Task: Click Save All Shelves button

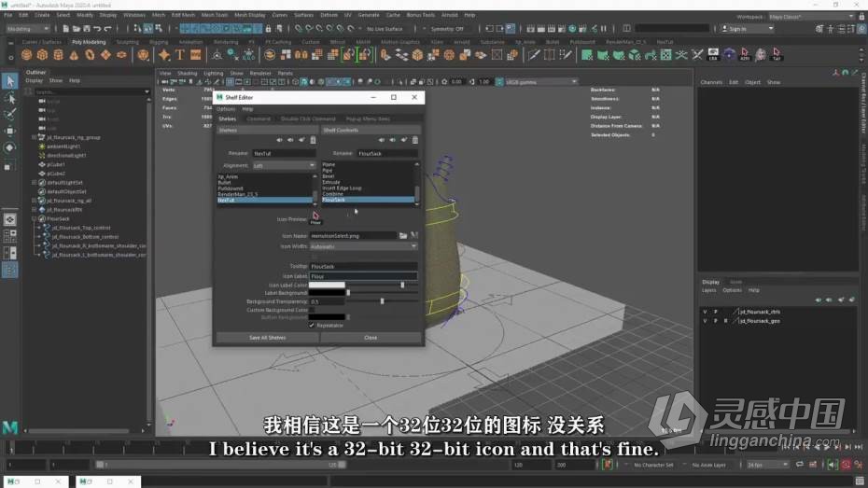Action: (267, 338)
